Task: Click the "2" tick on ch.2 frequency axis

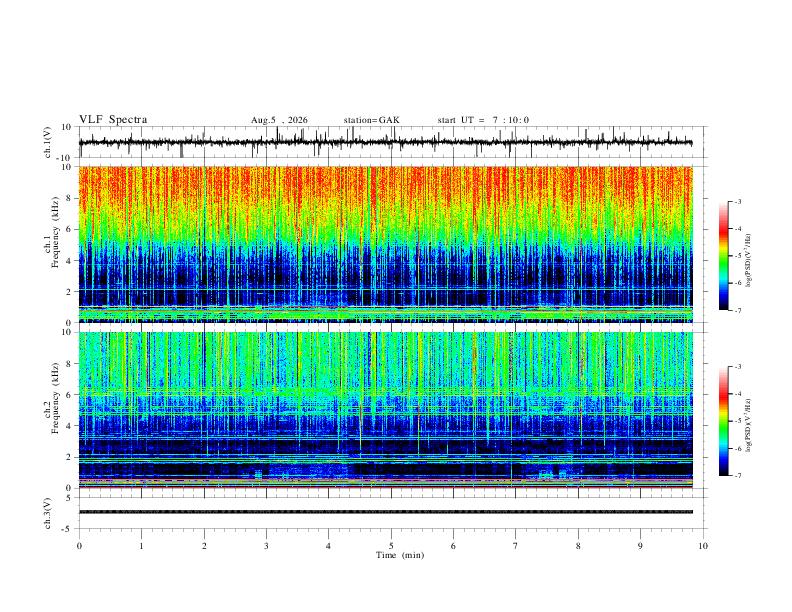Action: tap(70, 457)
